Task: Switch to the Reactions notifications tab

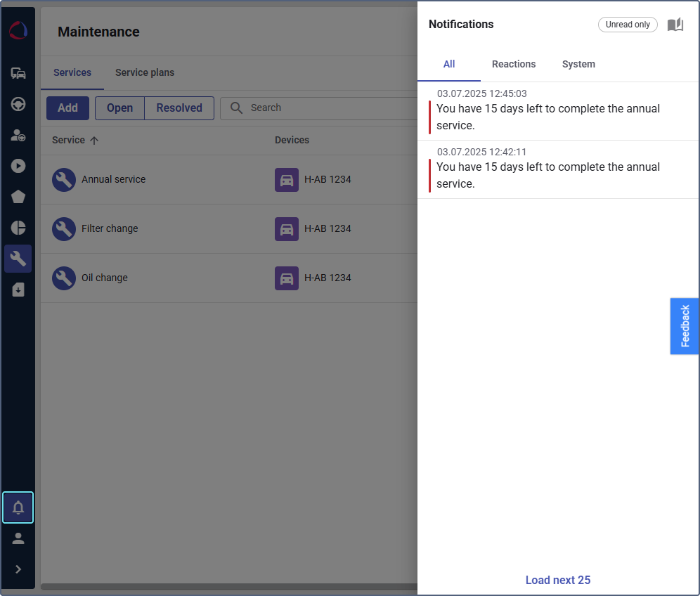Action: pos(514,64)
